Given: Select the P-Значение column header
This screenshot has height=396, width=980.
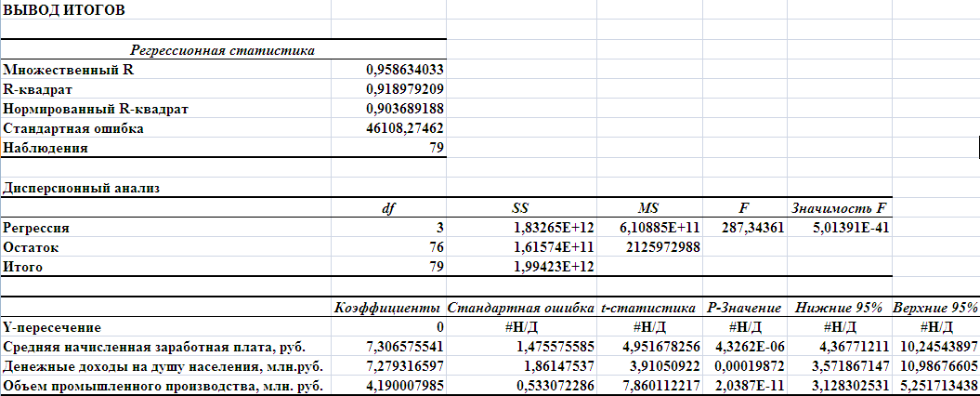Looking at the screenshot, I should coord(744,308).
